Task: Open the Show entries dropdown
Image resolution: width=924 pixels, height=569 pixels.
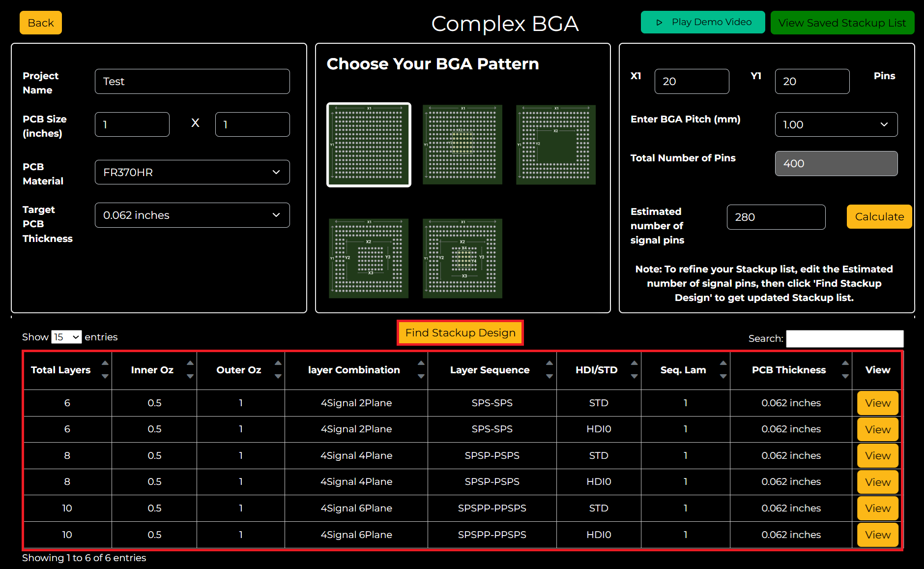Action: click(x=66, y=337)
